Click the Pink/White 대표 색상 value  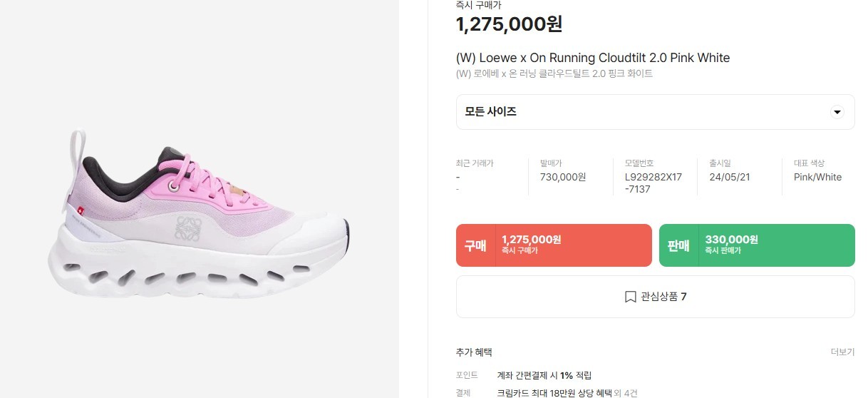[x=817, y=177]
